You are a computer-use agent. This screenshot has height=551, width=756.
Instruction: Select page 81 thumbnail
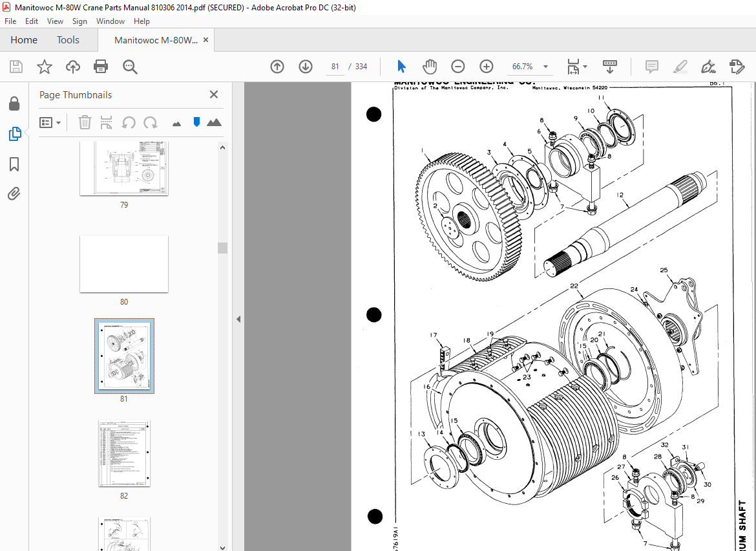125,356
